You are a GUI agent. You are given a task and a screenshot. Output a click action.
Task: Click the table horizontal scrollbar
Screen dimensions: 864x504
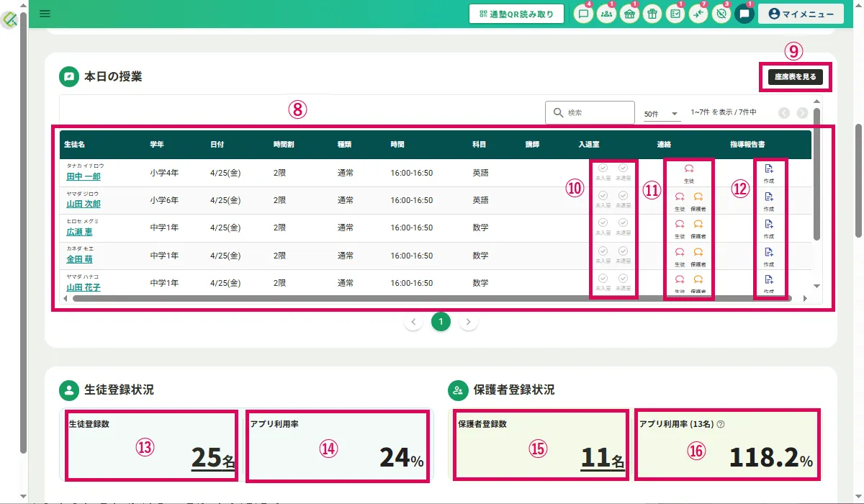pos(432,298)
